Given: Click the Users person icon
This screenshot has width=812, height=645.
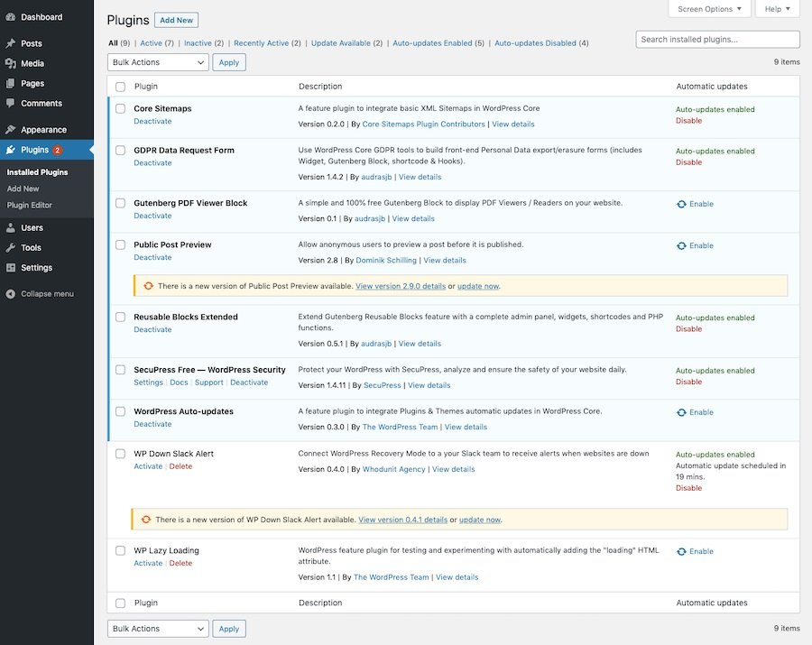Looking at the screenshot, I should pyautogui.click(x=10, y=227).
